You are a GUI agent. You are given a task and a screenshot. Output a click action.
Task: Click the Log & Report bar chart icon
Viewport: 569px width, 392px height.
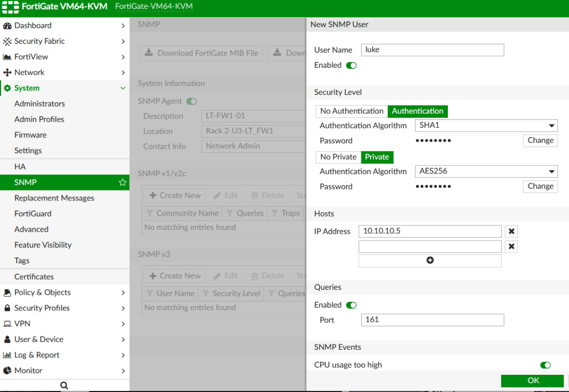coord(7,355)
